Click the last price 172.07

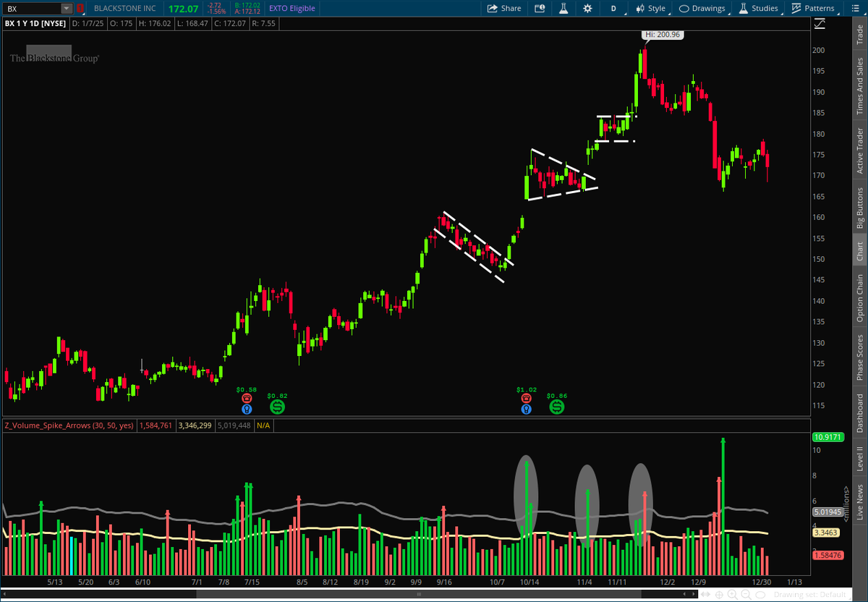[x=183, y=9]
